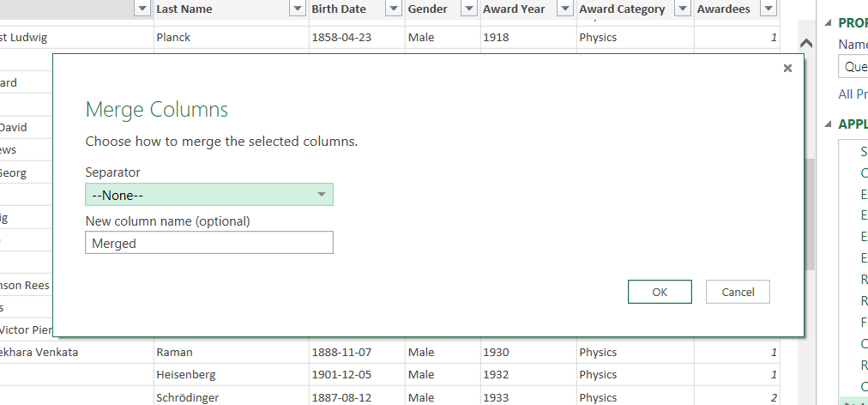
Task: Click the Award Year filter arrow
Action: pyautogui.click(x=564, y=9)
